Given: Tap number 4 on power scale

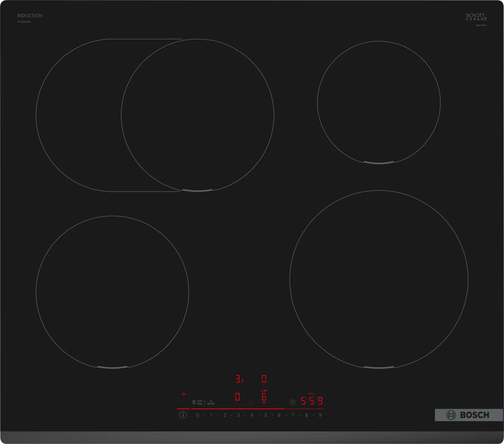Looking at the screenshot, I should pyautogui.click(x=252, y=415).
